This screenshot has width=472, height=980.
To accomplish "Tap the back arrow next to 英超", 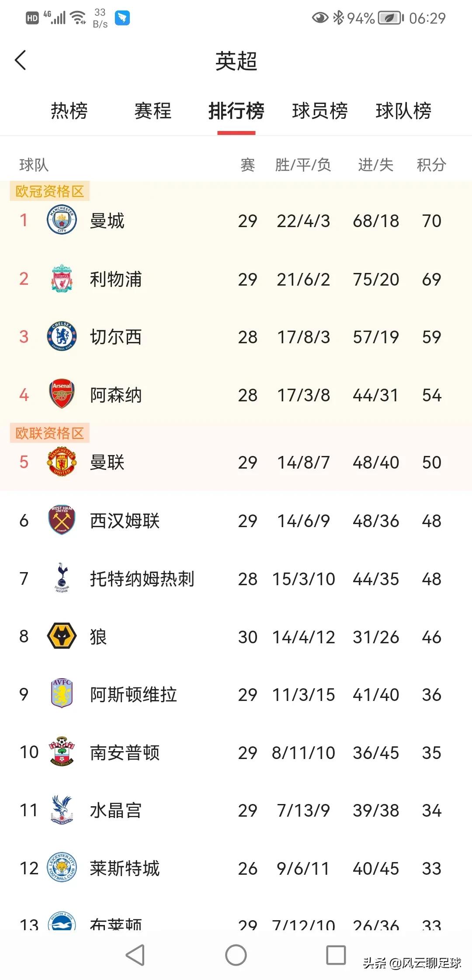I will coord(21,60).
